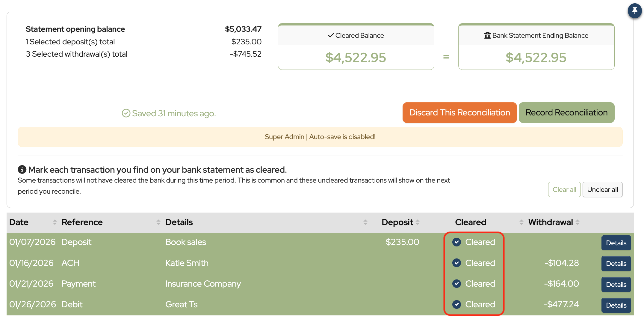
Task: Sort by Deposit column sort arrows
Action: 418,222
